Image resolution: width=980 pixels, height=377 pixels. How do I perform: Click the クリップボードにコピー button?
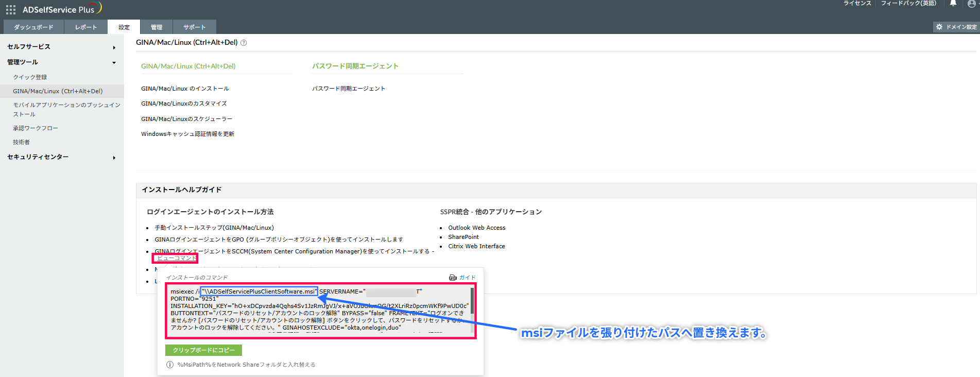[x=203, y=350]
